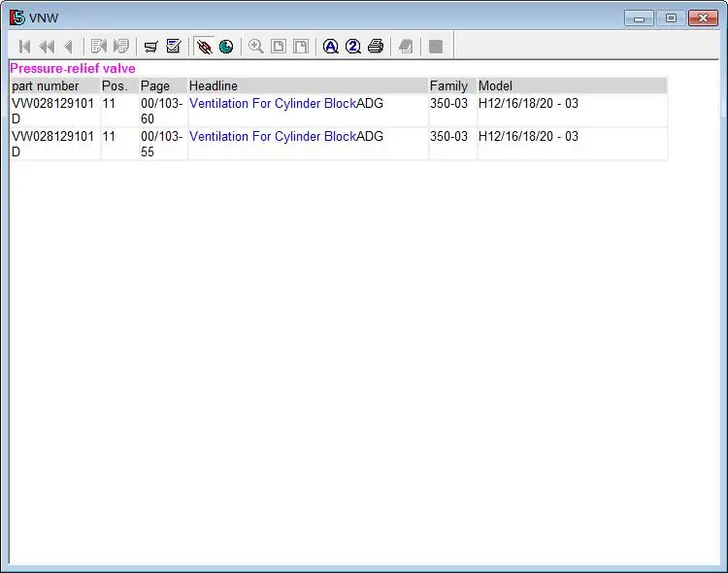Toggle the chain link icon button

[204, 47]
